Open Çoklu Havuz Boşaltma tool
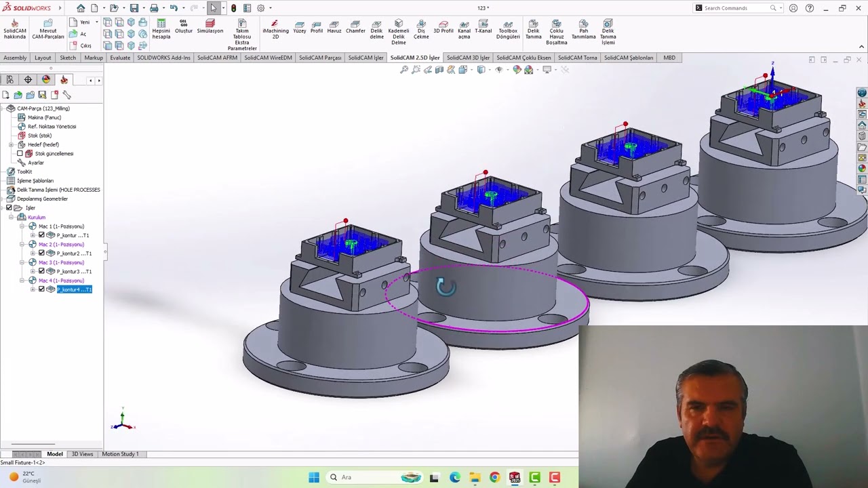The width and height of the screenshot is (868, 488). [x=557, y=32]
